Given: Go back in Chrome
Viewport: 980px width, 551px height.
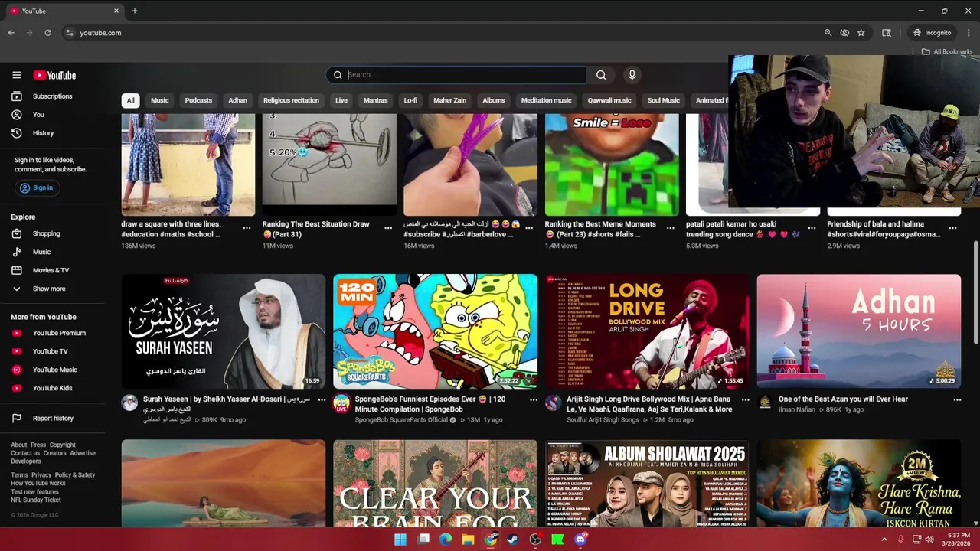Looking at the screenshot, I should (11, 33).
